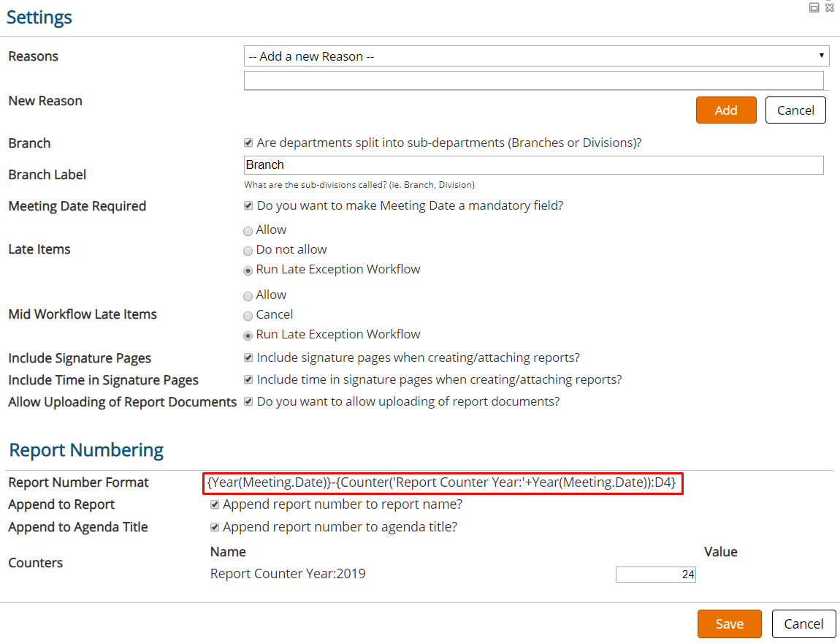Viewport: 840px width, 644px height.
Task: Toggle the Branch sub-departments checkbox
Action: (248, 143)
